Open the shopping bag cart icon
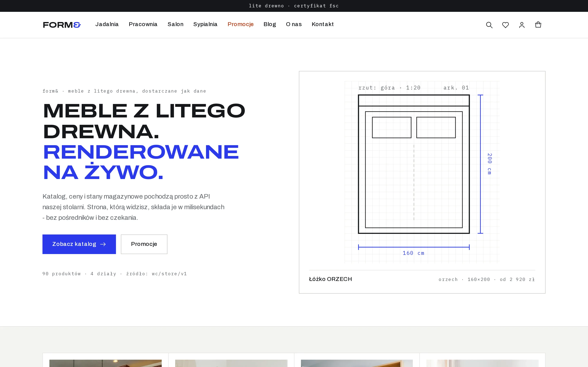The height and width of the screenshot is (367, 588). 538,25
